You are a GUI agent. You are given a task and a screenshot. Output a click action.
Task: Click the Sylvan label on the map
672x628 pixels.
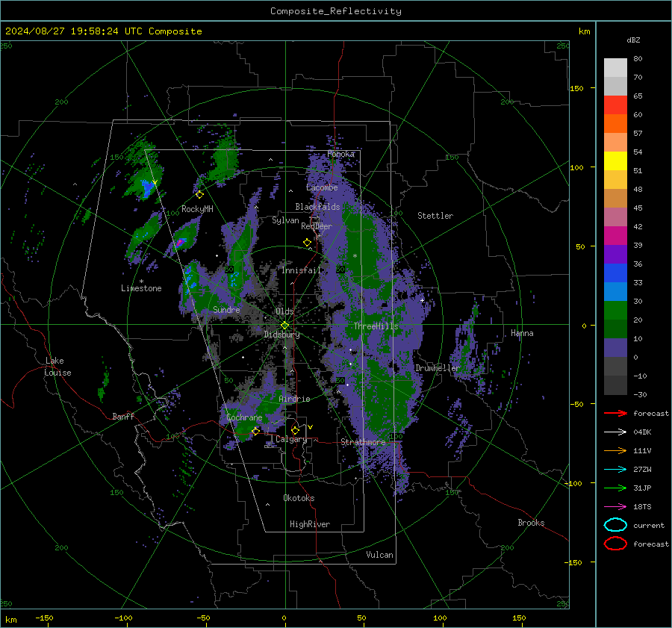(285, 220)
